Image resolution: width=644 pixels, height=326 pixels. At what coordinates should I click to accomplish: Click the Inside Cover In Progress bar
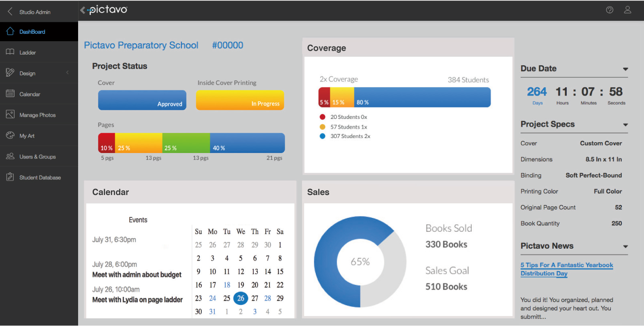point(240,100)
